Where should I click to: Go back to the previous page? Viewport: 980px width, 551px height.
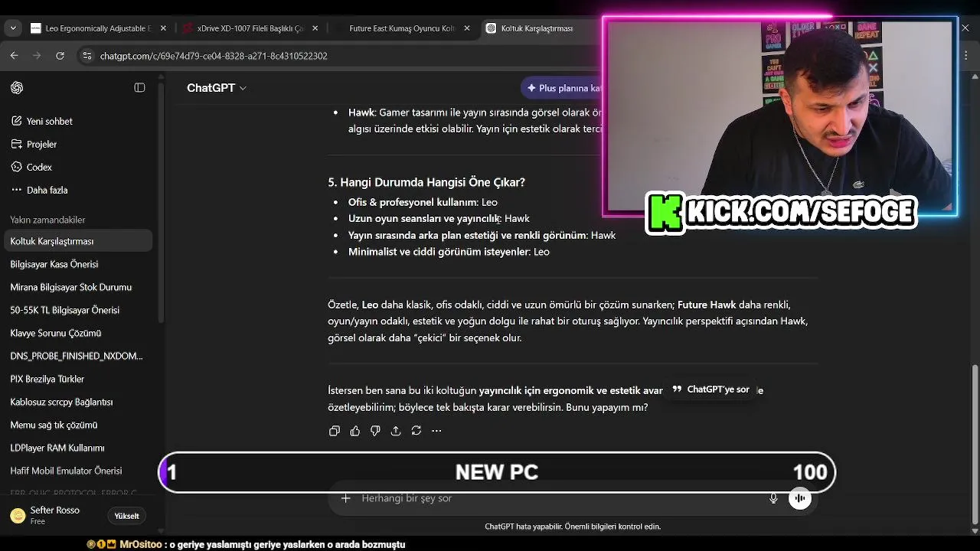14,56
